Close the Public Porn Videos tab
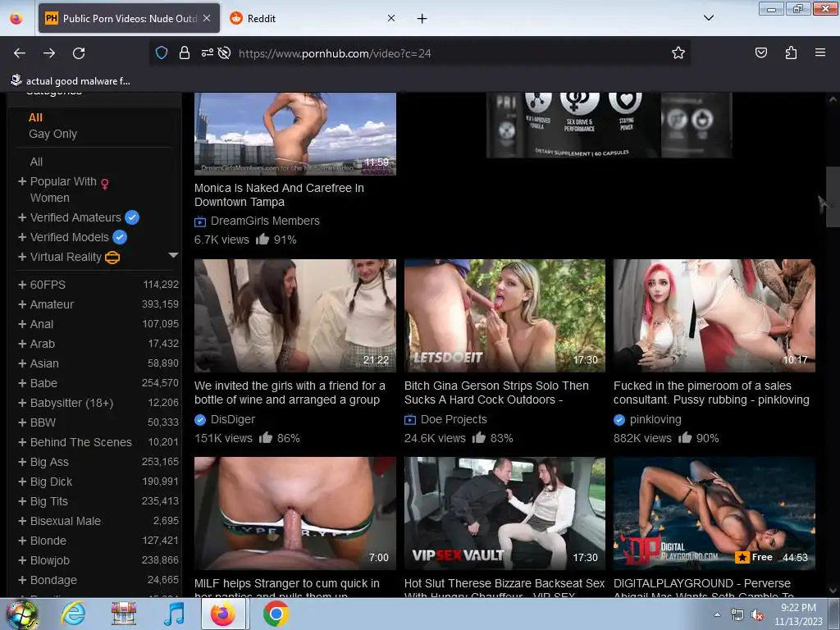 coord(207,18)
